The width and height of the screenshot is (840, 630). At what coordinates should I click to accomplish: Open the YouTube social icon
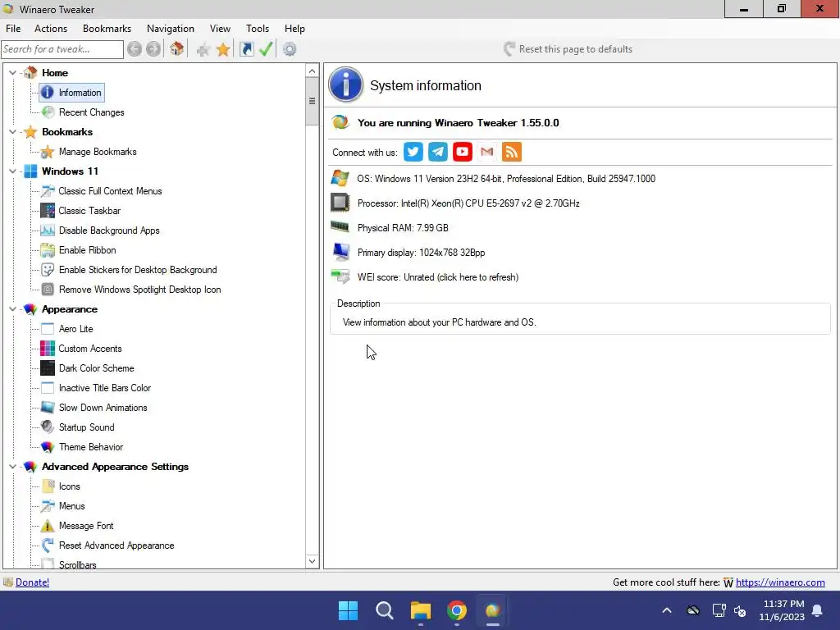click(x=463, y=152)
